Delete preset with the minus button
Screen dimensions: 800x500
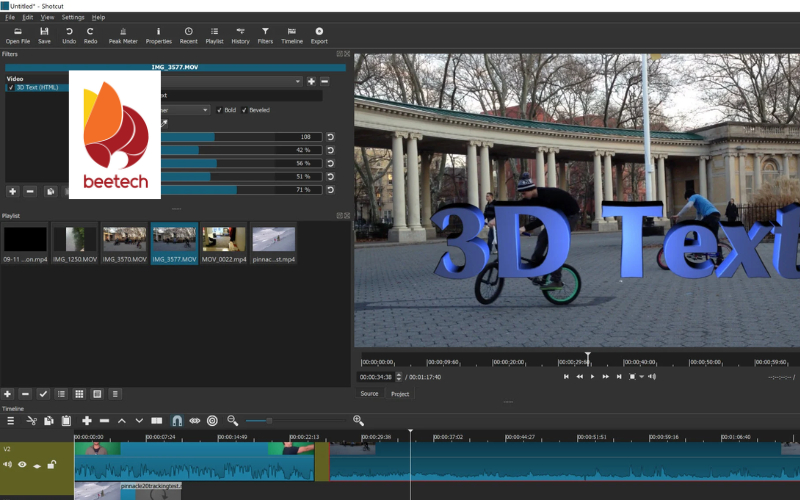pos(324,82)
